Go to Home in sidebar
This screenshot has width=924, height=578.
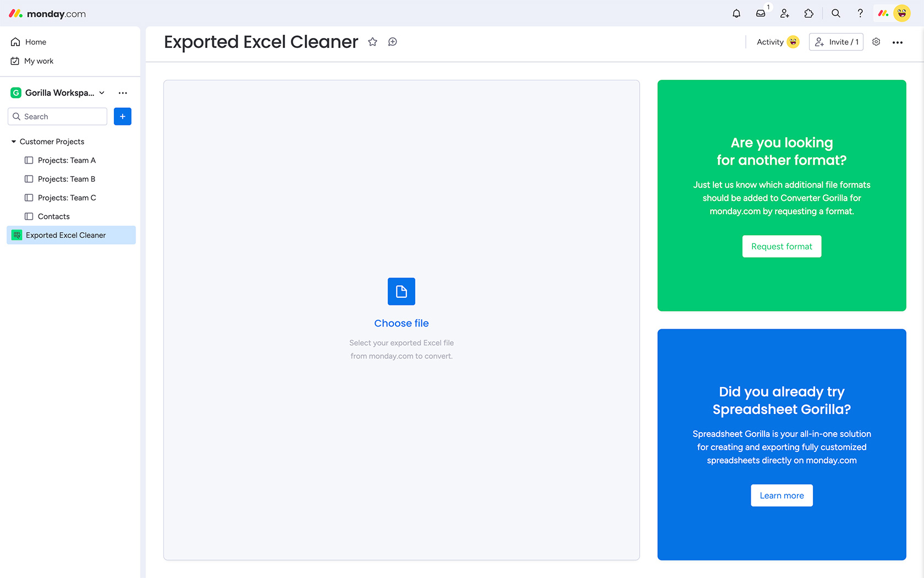(35, 42)
